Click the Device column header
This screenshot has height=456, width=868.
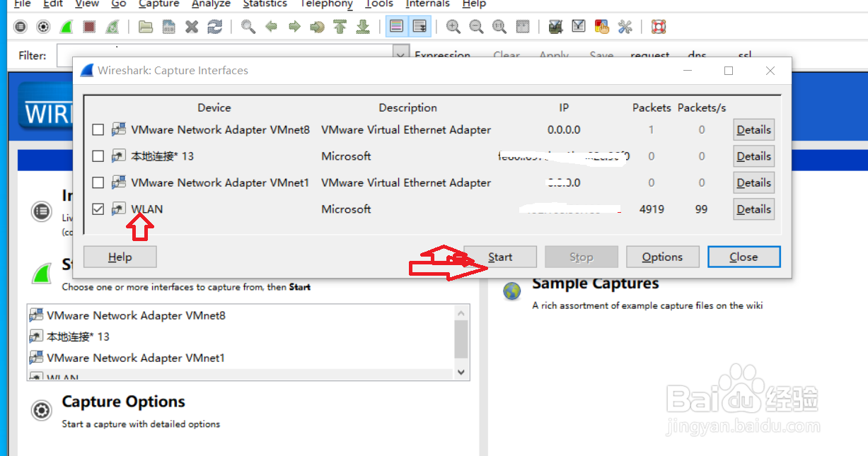(214, 107)
